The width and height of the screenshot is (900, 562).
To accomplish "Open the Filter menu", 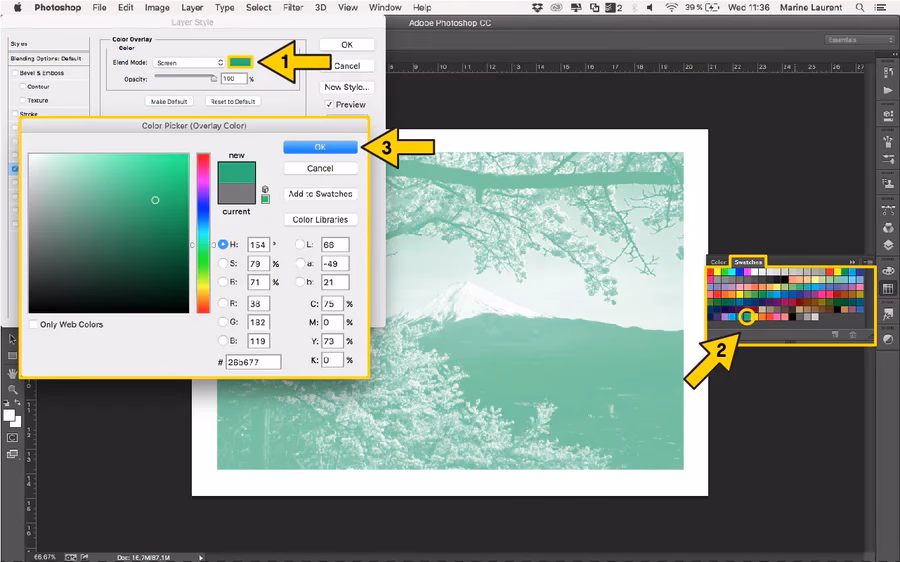I will (x=293, y=7).
